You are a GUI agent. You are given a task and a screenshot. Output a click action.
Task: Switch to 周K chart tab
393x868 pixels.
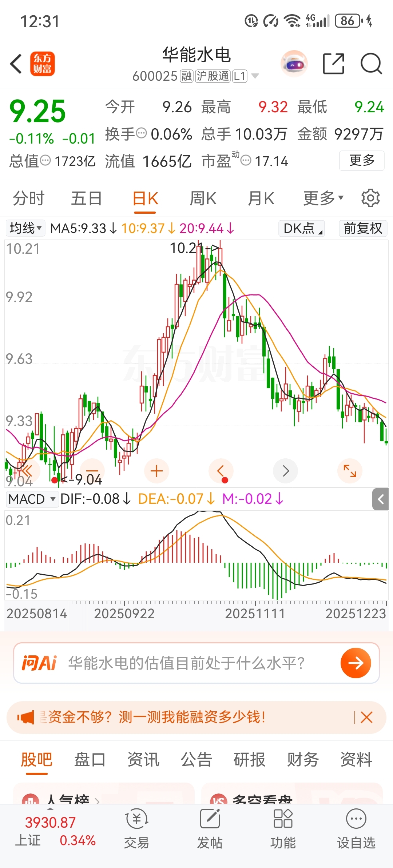click(x=203, y=198)
